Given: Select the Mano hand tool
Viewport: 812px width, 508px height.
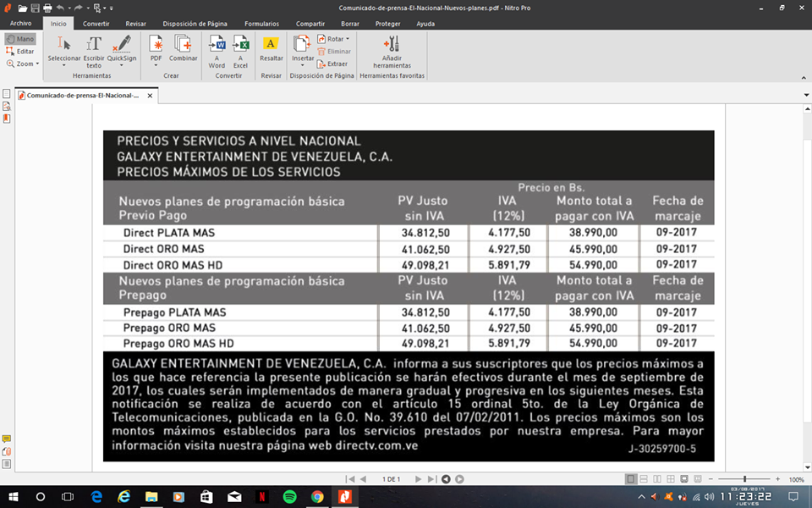Looking at the screenshot, I should click(20, 39).
